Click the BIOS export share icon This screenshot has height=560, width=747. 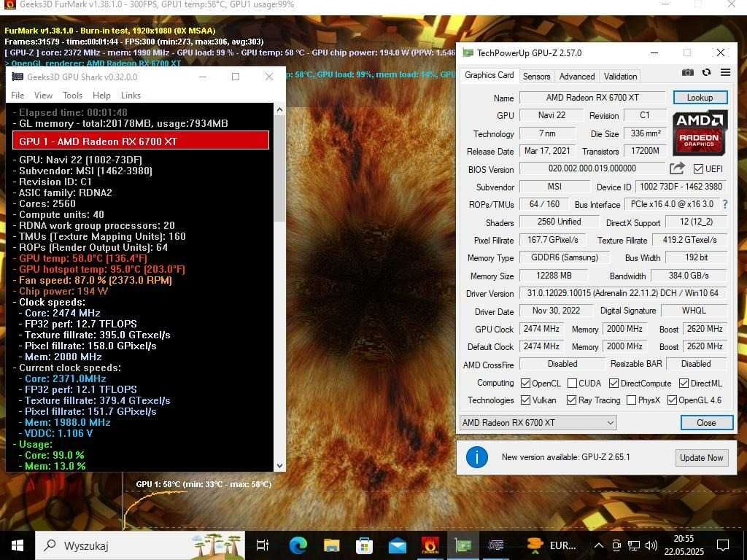point(677,168)
